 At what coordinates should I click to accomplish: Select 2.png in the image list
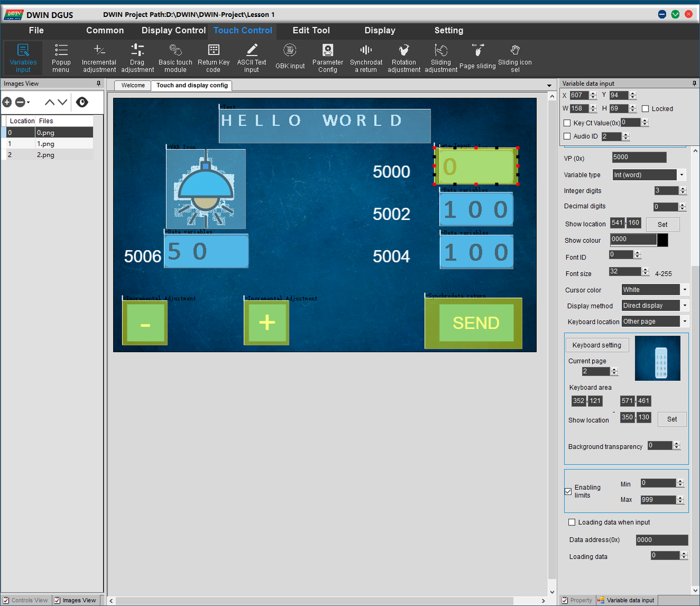47,155
